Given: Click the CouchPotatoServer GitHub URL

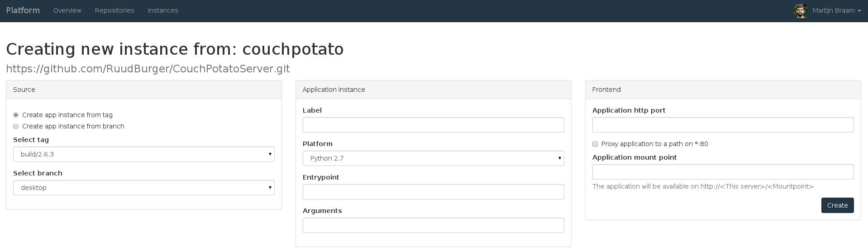Looking at the screenshot, I should (148, 69).
